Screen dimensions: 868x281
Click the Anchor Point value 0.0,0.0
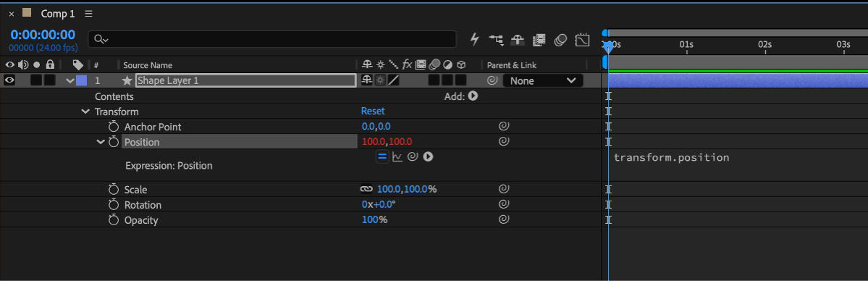[376, 127]
